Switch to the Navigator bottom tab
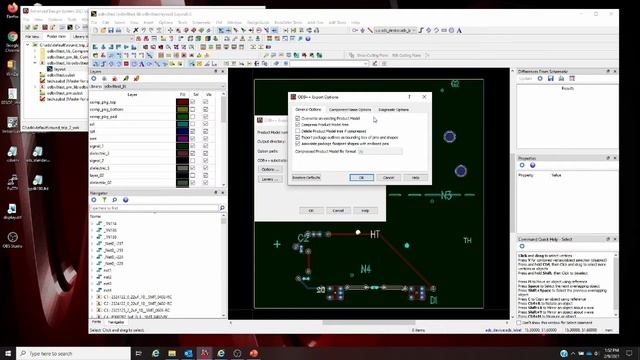This screenshot has height=360, width=640. [x=116, y=322]
